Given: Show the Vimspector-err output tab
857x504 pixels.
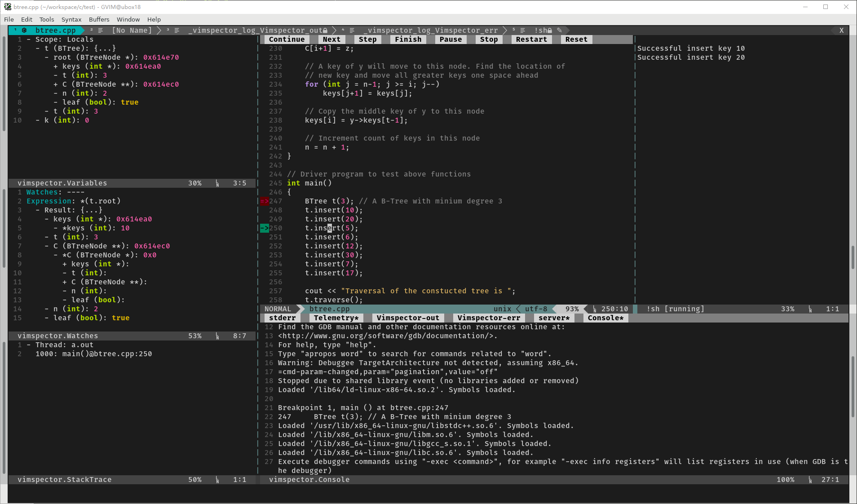Looking at the screenshot, I should tap(489, 318).
